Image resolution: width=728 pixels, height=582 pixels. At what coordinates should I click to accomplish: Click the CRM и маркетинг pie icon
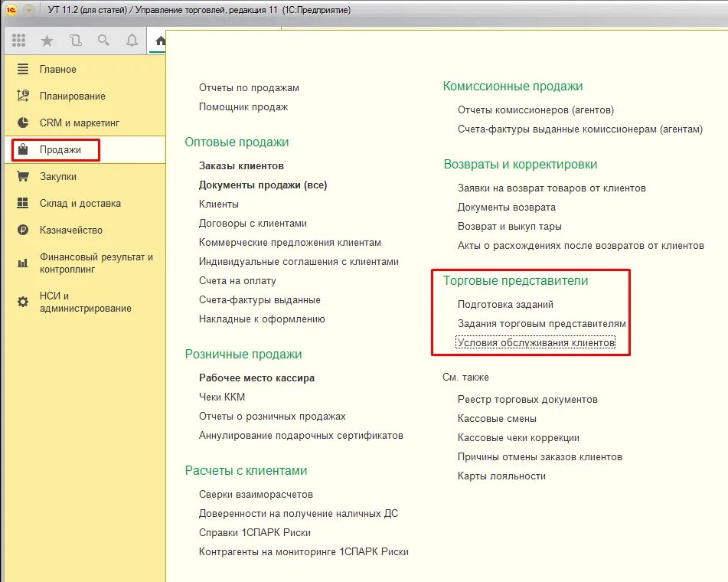[x=23, y=123]
